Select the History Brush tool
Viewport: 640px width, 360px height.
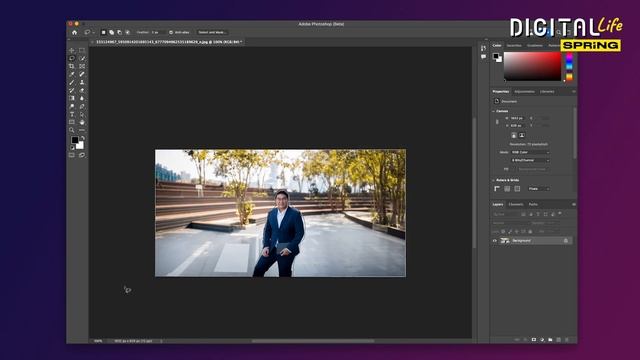[72, 90]
